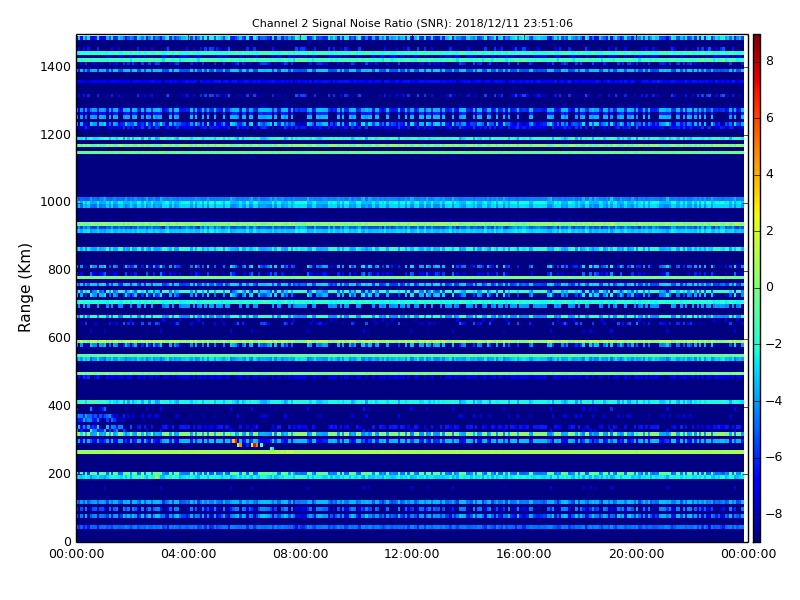Click the plot title showing Channel 2 SNR

click(412, 23)
